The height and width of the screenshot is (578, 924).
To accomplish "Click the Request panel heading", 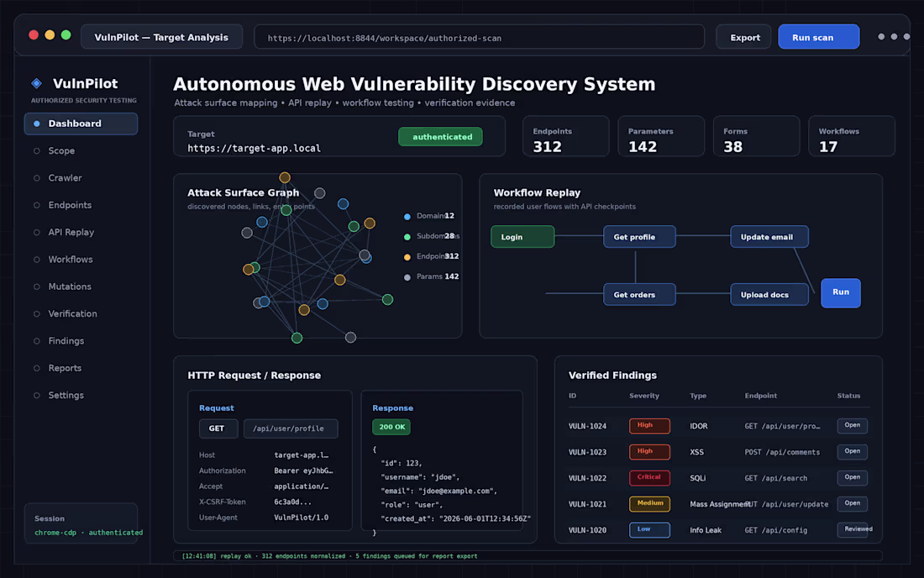I will click(216, 407).
